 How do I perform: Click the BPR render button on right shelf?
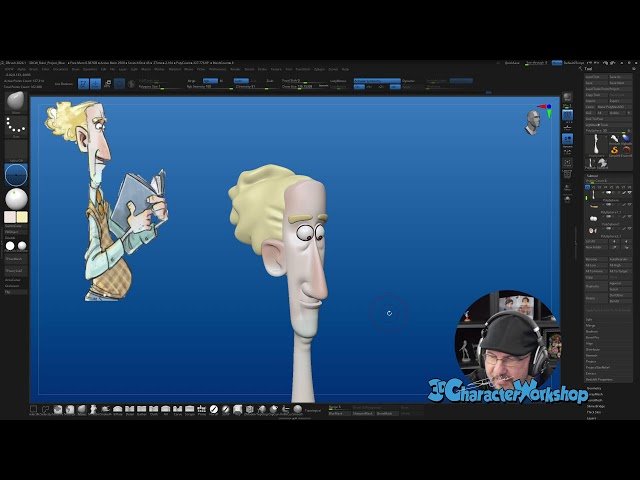click(568, 98)
